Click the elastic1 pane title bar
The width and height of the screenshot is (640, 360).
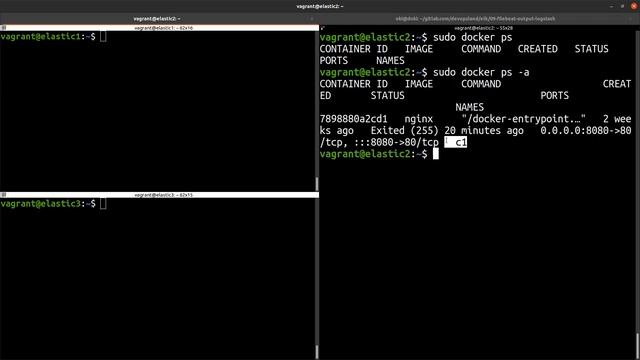[159, 28]
